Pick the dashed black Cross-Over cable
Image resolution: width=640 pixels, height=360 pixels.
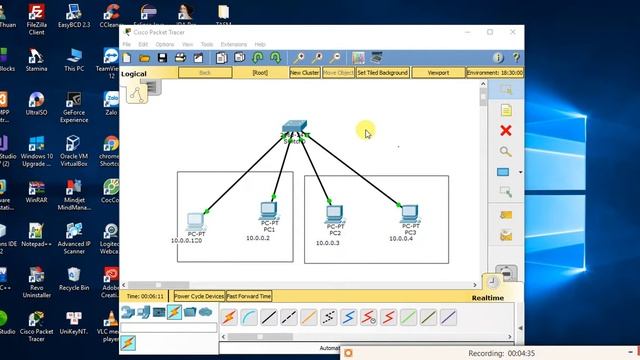pyautogui.click(x=289, y=317)
